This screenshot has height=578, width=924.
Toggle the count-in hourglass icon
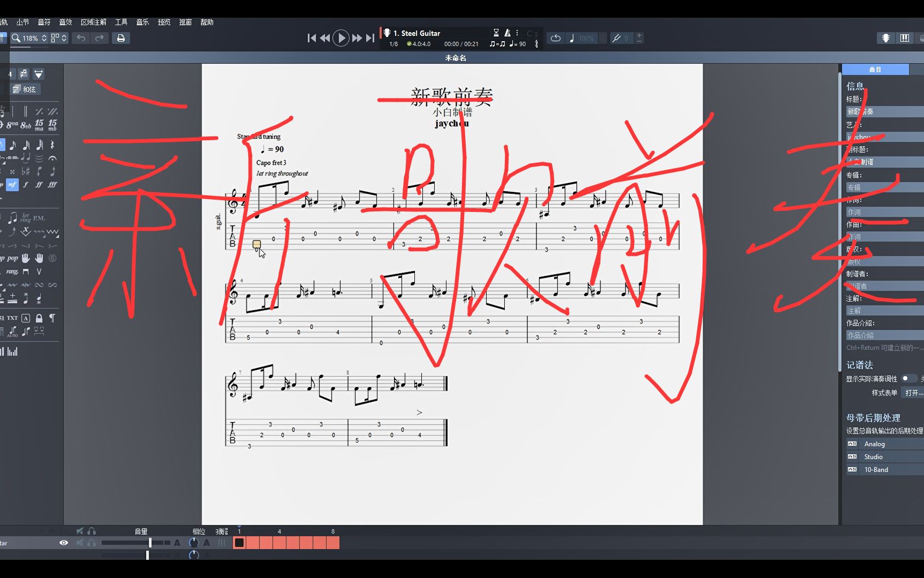click(496, 33)
